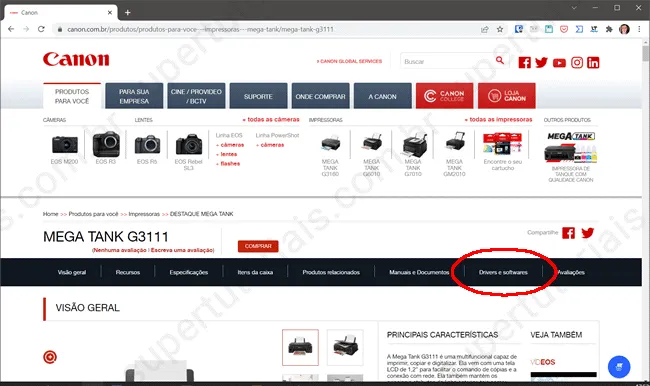Click the Buscar search field
The image size is (650, 386).
point(448,61)
